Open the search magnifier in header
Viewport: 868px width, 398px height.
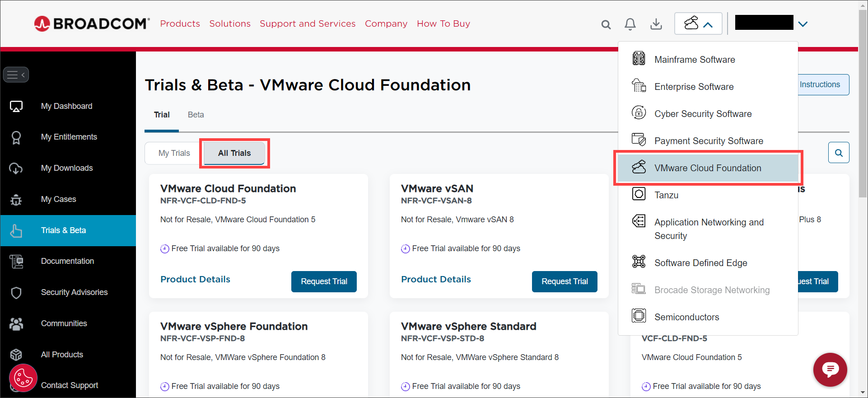(606, 24)
